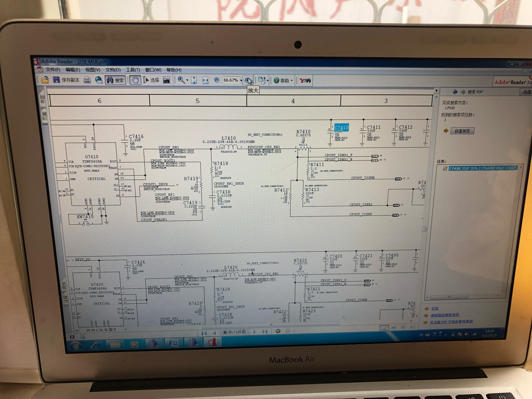
Task: Open the Media Player taskbar icon
Action: click(134, 344)
